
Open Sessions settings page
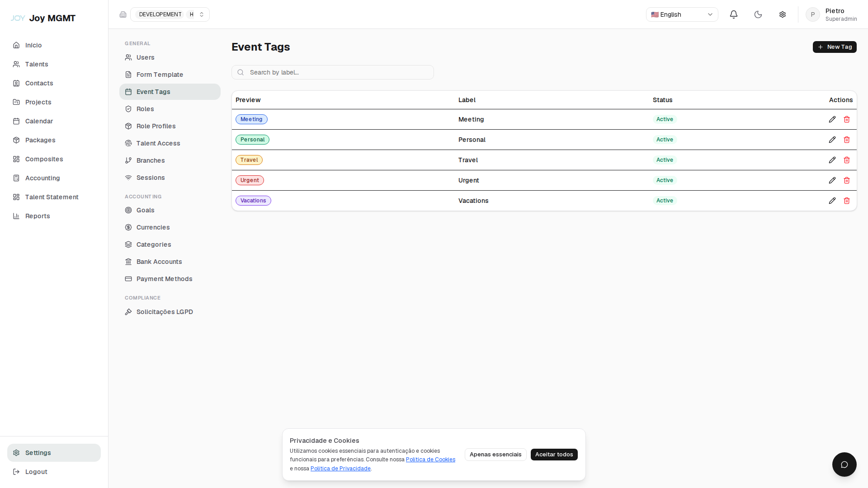point(170,178)
